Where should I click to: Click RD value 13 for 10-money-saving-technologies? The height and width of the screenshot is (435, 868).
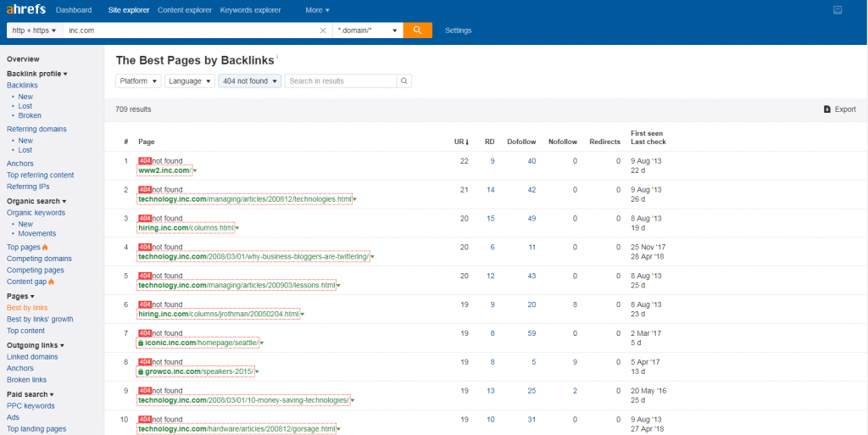coord(491,391)
